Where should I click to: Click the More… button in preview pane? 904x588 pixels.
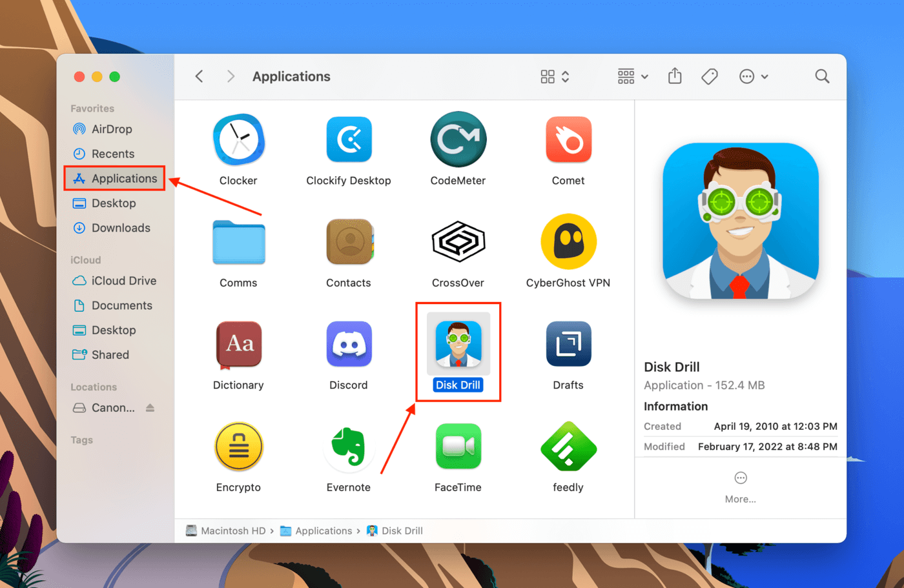point(741,487)
